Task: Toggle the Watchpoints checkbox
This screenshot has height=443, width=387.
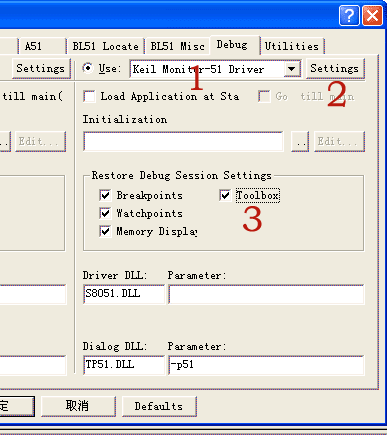Action: tap(105, 213)
